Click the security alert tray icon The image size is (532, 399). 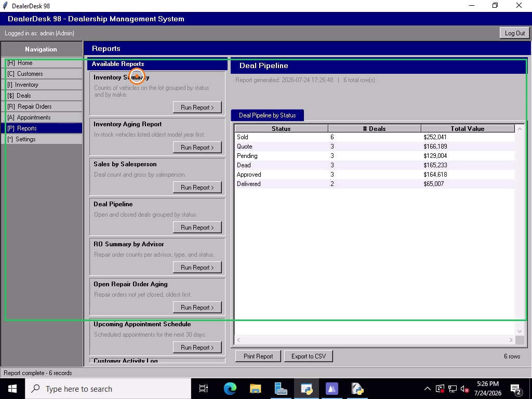pyautogui.click(x=440, y=389)
